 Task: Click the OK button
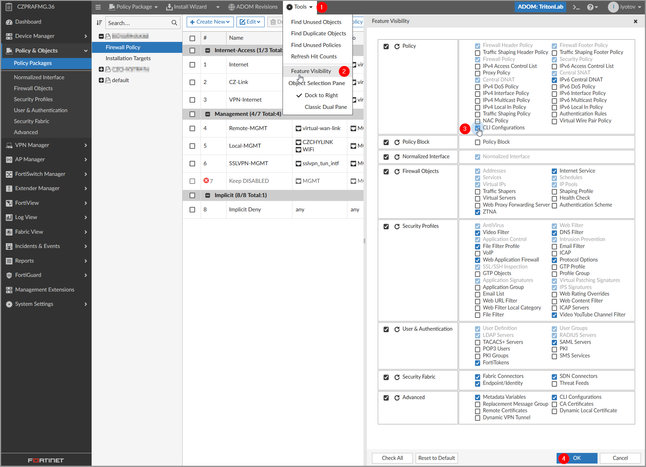[577, 458]
